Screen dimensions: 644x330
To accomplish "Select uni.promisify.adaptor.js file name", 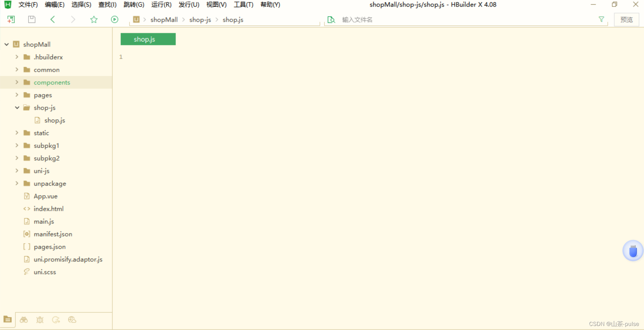I will pos(68,259).
